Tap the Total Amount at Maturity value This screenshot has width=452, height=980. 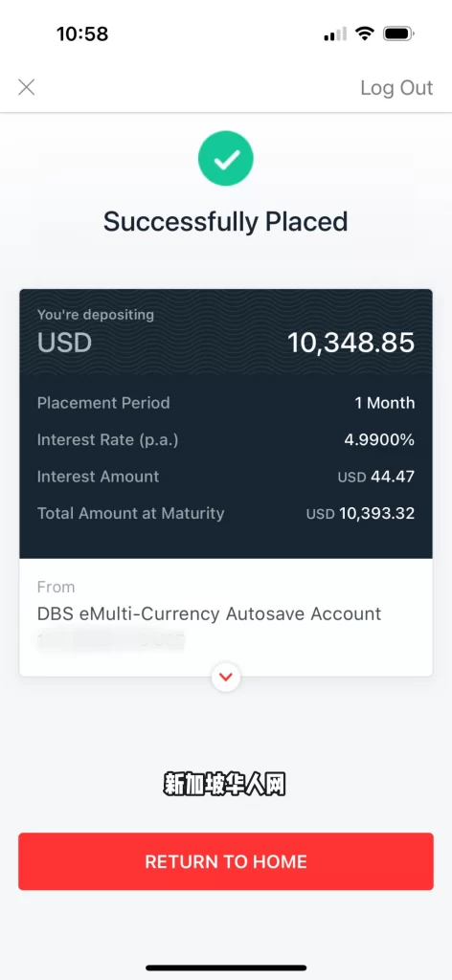click(361, 514)
